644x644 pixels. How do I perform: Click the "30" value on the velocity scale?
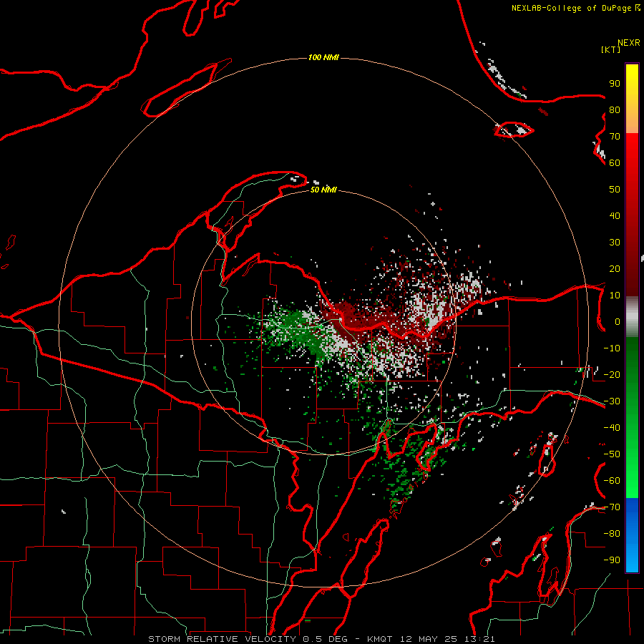point(615,243)
